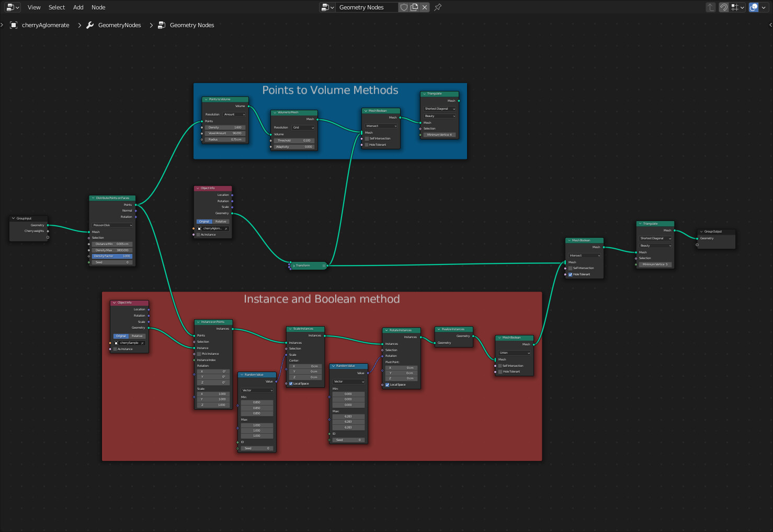This screenshot has width=773, height=532.
Task: Select the Points to Volume Methods frame title
Action: pyautogui.click(x=330, y=90)
